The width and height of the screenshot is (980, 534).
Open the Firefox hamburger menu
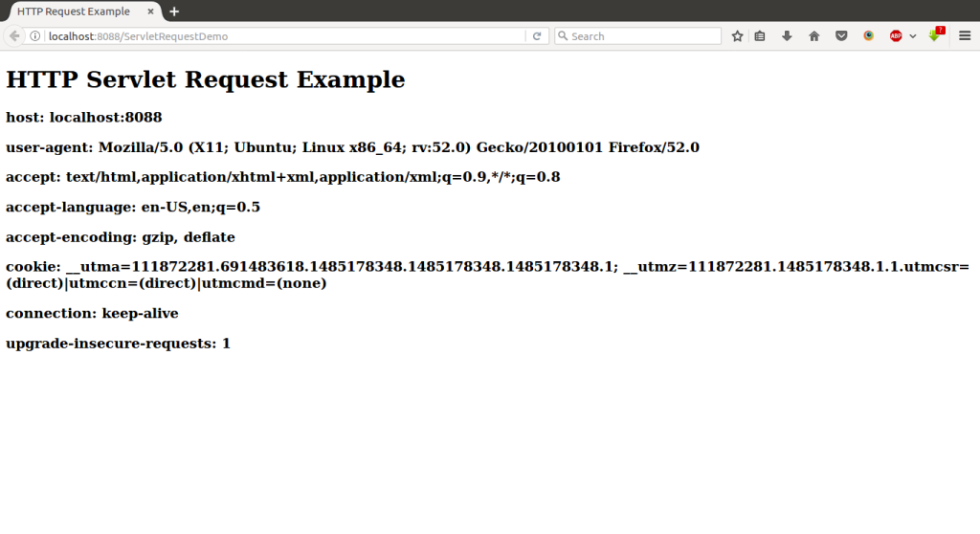(965, 36)
